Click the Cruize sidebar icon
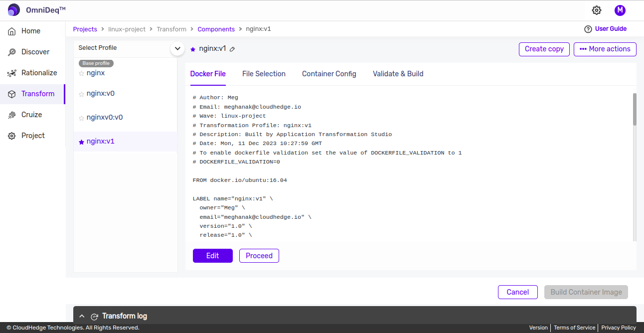 (x=12, y=115)
